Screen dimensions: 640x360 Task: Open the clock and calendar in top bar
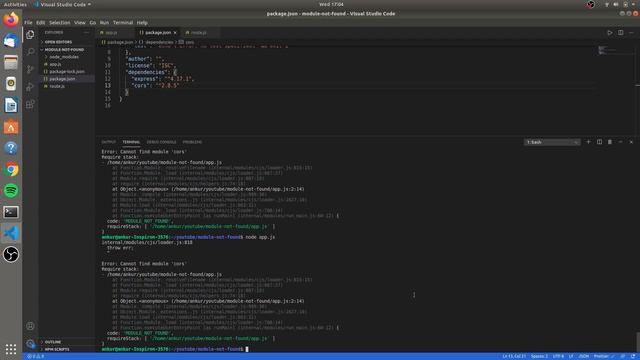pyautogui.click(x=331, y=4)
